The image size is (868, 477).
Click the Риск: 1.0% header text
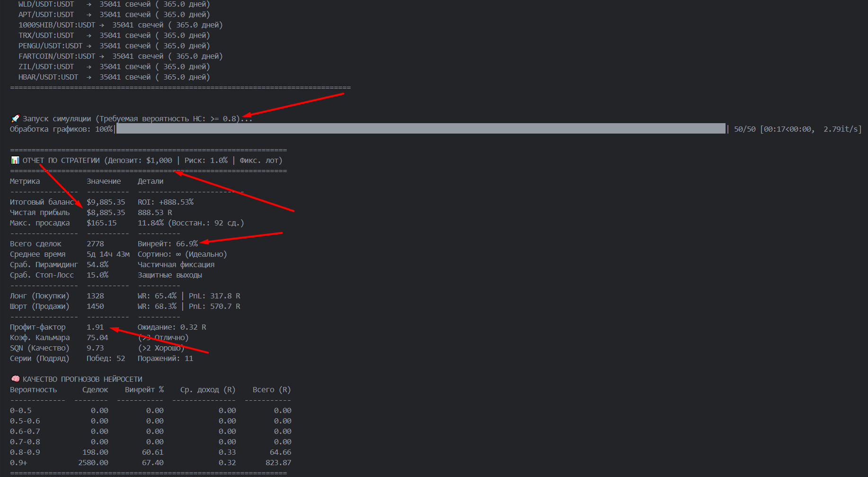(x=206, y=161)
